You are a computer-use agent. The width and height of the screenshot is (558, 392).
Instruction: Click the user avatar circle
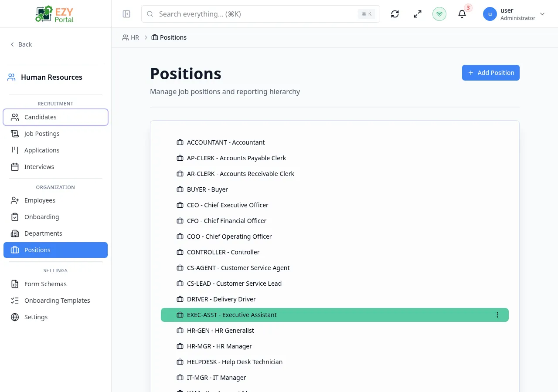(490, 14)
